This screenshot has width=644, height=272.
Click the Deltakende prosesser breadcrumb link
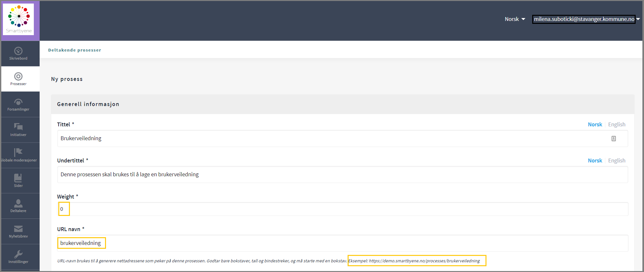(x=75, y=50)
